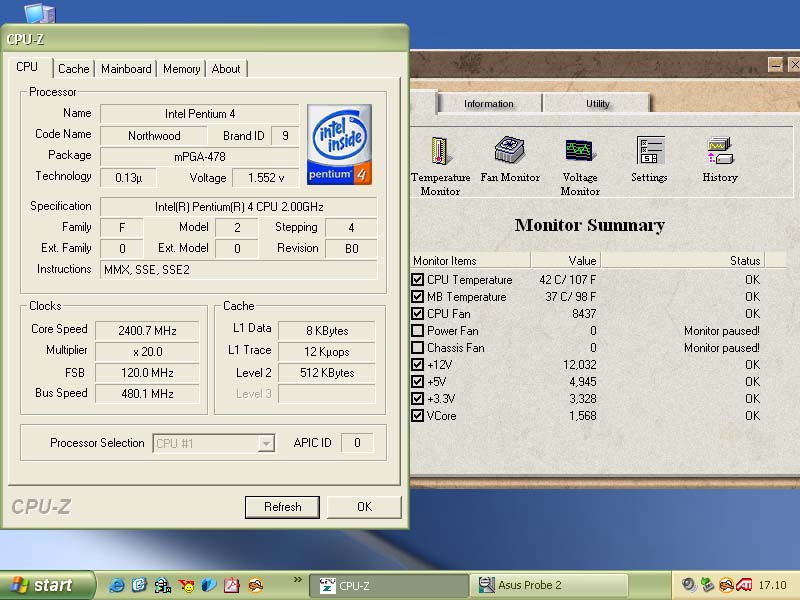Click the Voltage 1.552 v field
Screen dimensions: 800x600
(265, 178)
